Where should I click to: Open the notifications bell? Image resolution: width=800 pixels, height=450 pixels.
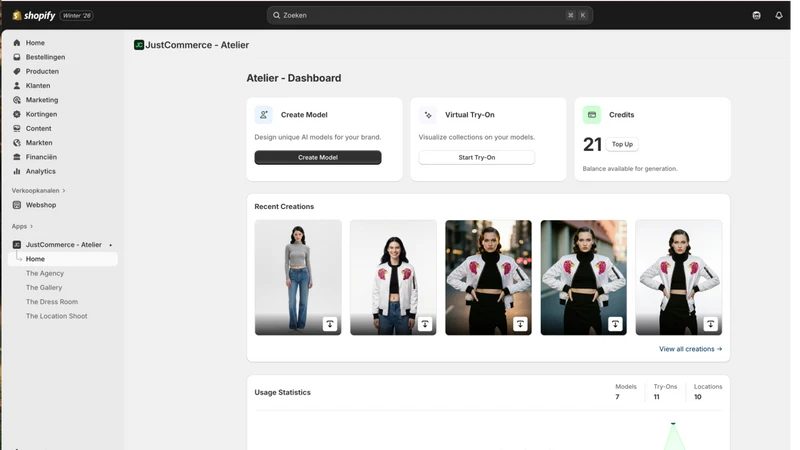(x=779, y=15)
